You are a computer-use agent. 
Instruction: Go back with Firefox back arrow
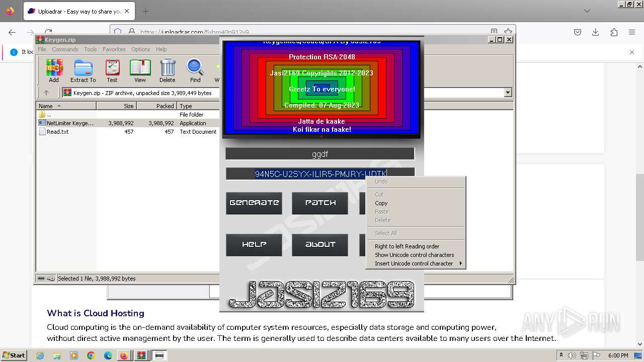pyautogui.click(x=12, y=32)
